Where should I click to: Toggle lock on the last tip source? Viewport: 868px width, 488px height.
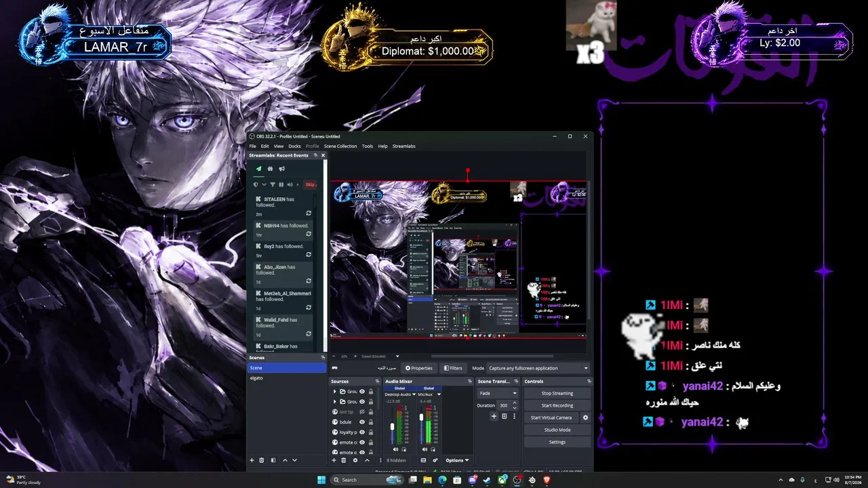pos(371,411)
